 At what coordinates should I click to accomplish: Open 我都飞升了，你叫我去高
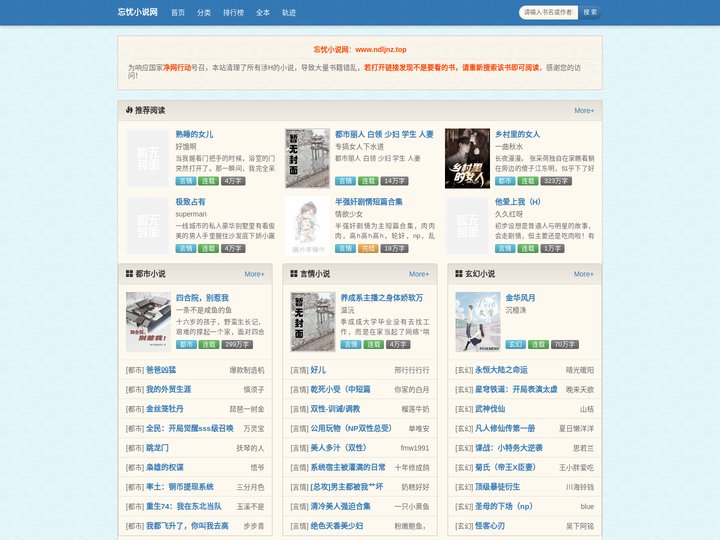click(187, 526)
